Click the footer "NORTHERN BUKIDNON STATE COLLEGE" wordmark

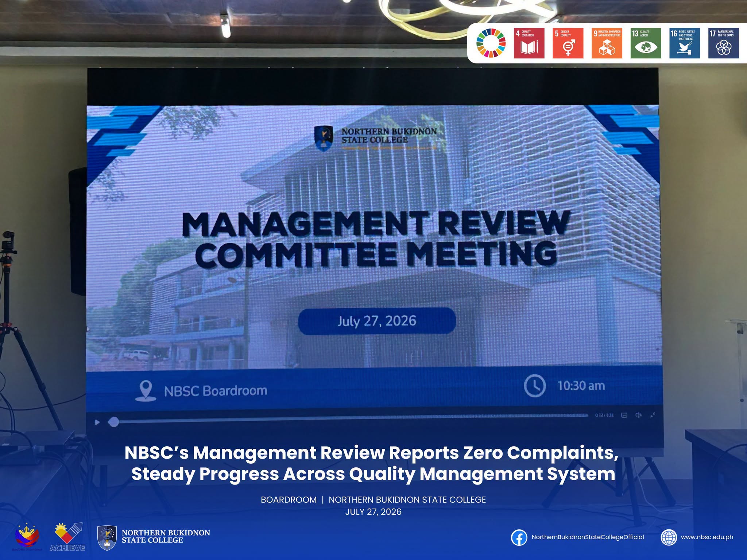166,537
